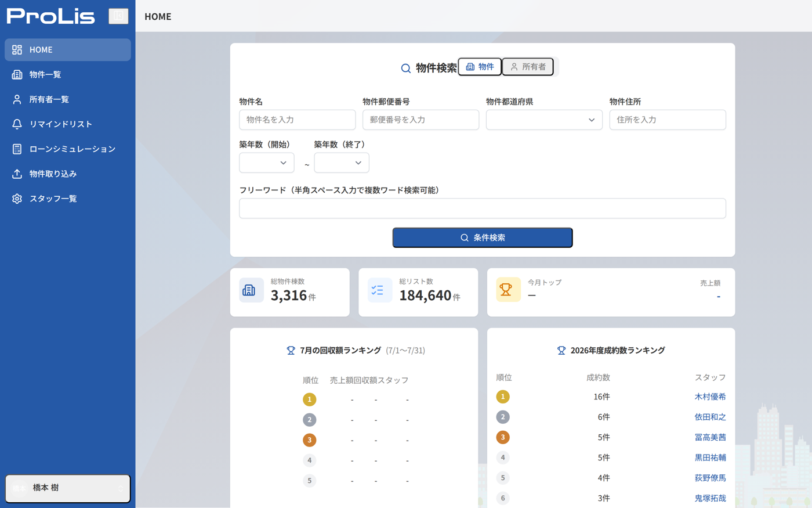
Task: Open staff link 木村優希
Action: click(710, 397)
